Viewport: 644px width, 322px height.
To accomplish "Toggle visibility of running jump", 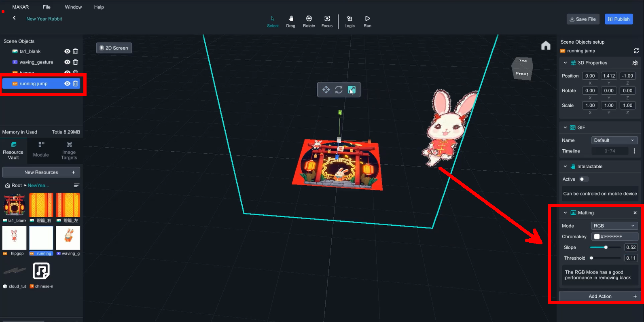I will point(67,84).
